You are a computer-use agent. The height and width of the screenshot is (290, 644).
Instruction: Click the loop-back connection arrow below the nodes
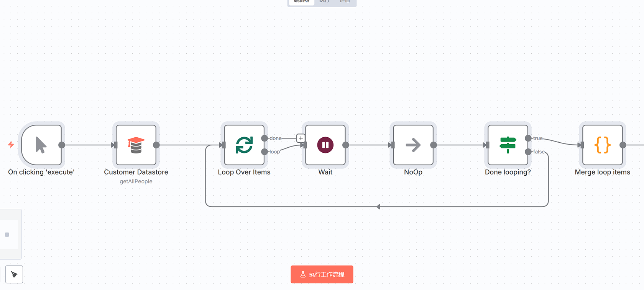tap(378, 207)
